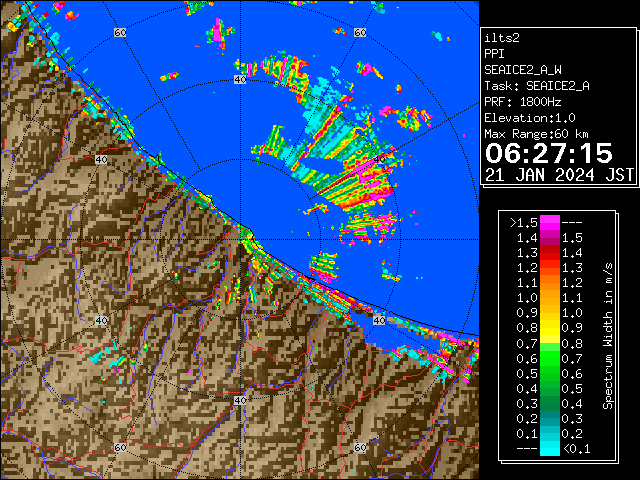The image size is (640, 480).
Task: Click the radar center point on the coast
Action: coord(240,240)
